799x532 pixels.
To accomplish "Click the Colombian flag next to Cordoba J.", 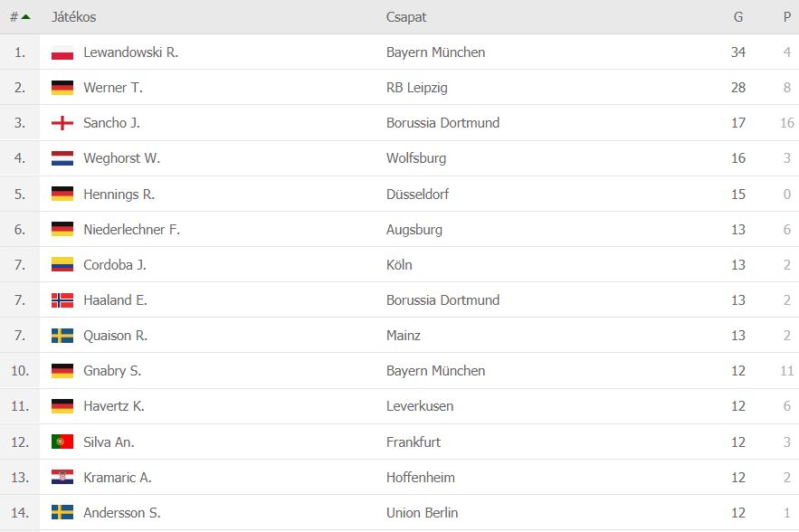I will click(x=62, y=264).
